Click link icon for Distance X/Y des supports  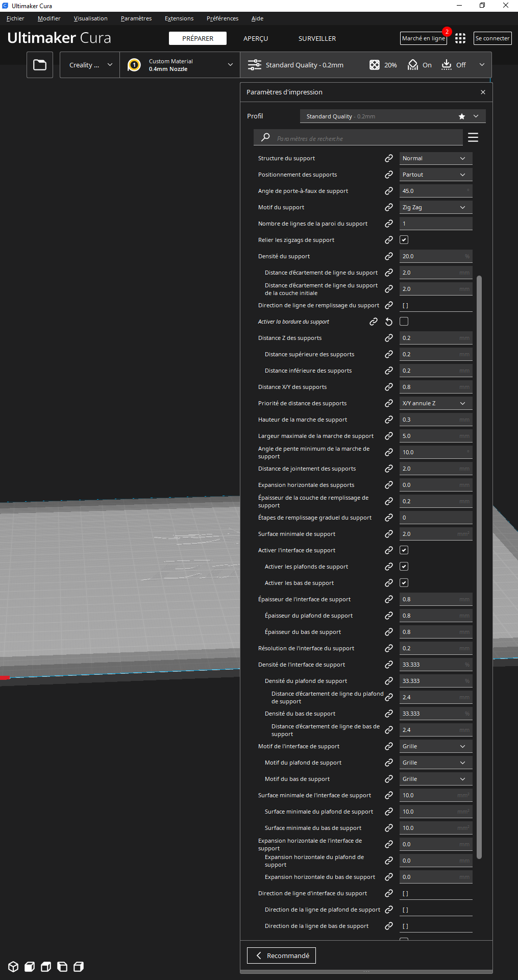pos(389,387)
